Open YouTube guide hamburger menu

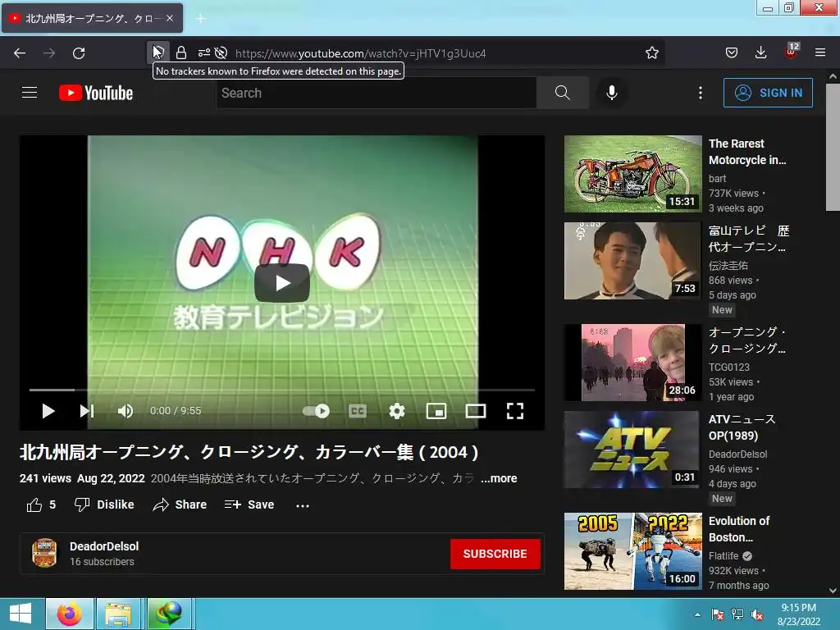click(30, 93)
